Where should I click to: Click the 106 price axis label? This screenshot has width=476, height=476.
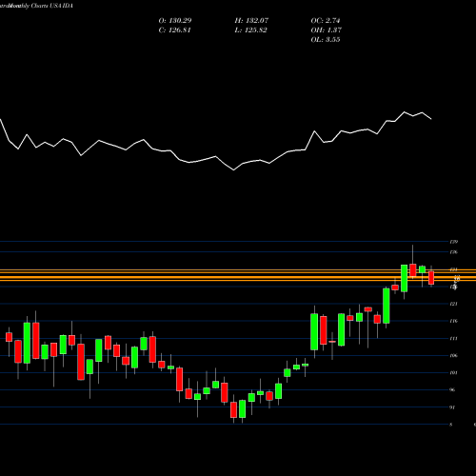[454, 356]
